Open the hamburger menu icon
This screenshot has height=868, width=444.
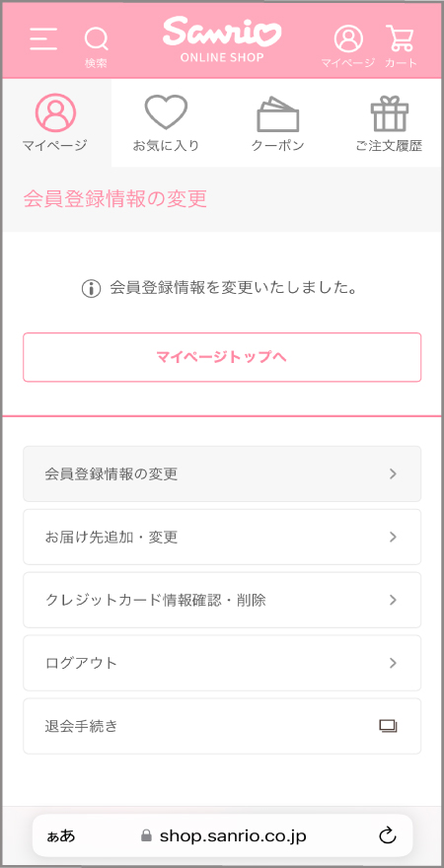[43, 38]
